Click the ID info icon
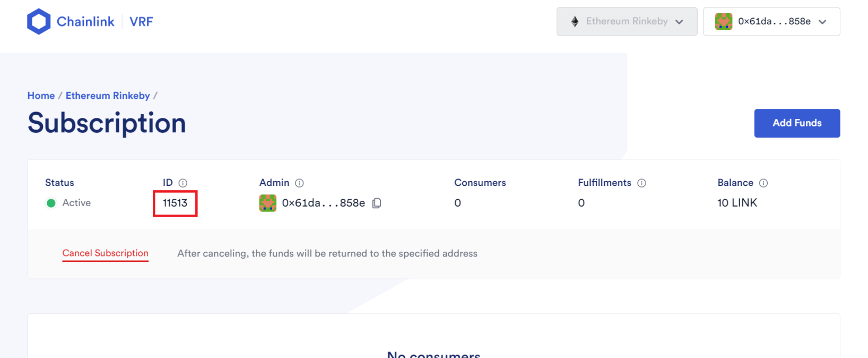868x358 pixels. pos(183,183)
